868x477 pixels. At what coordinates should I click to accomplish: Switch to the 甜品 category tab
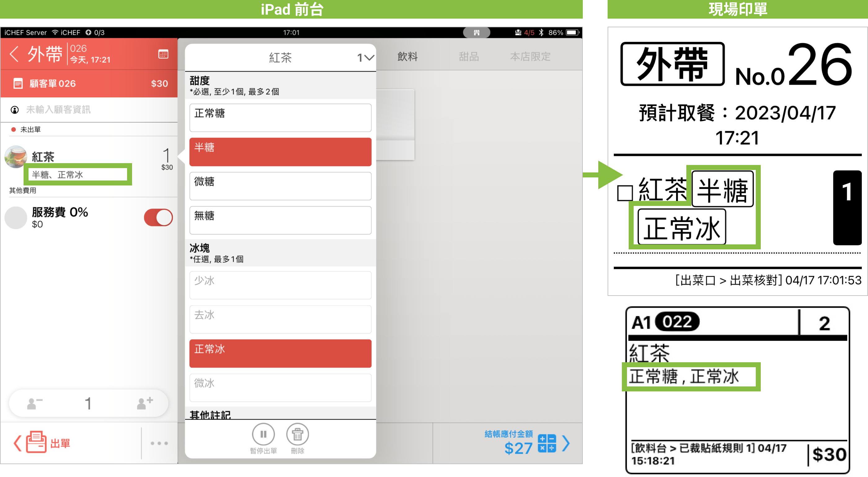469,57
